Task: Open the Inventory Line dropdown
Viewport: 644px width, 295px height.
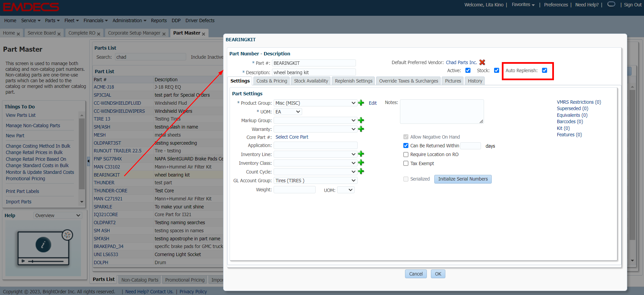Action: 315,154
